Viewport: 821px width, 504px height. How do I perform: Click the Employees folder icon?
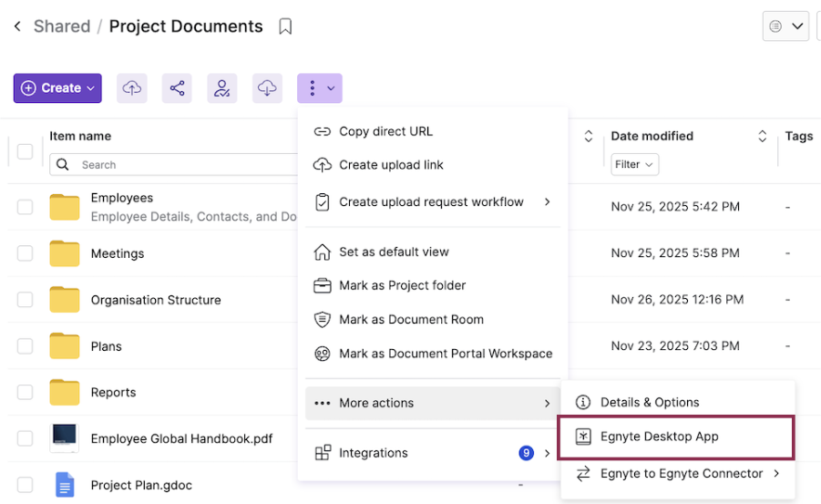65,207
